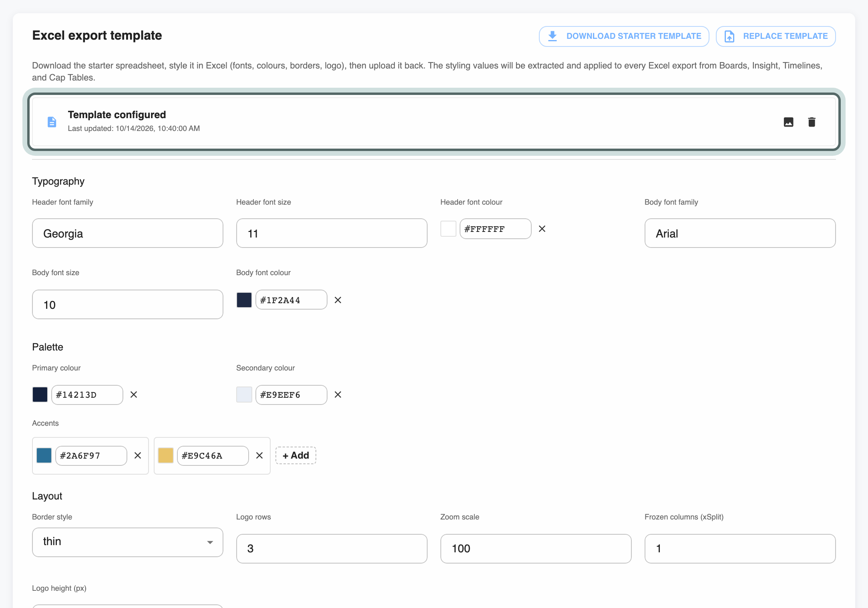Clear the Header font colour value
The height and width of the screenshot is (608, 868).
pos(542,229)
